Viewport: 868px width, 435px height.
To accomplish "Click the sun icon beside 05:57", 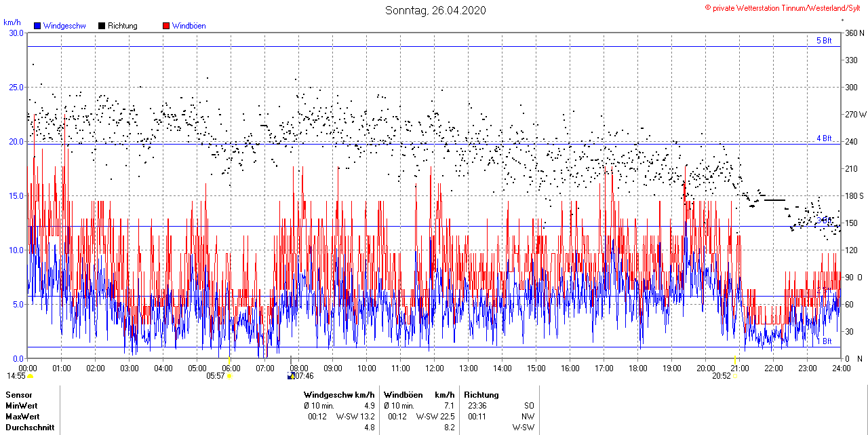I will [x=229, y=376].
